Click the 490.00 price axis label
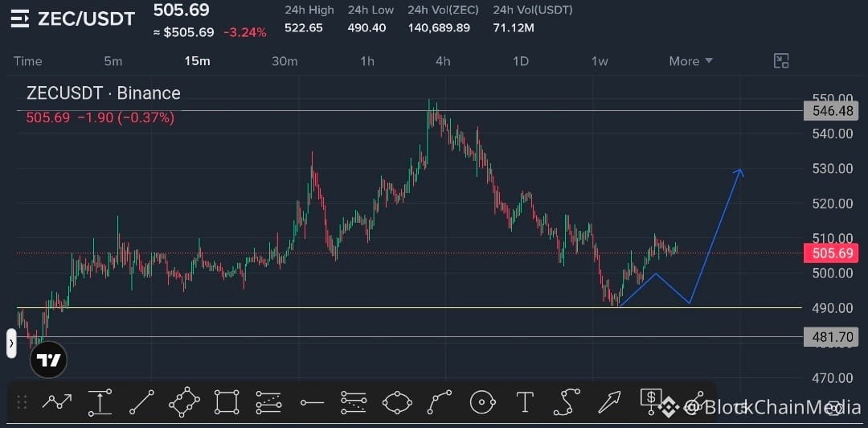The image size is (868, 428). 833,307
